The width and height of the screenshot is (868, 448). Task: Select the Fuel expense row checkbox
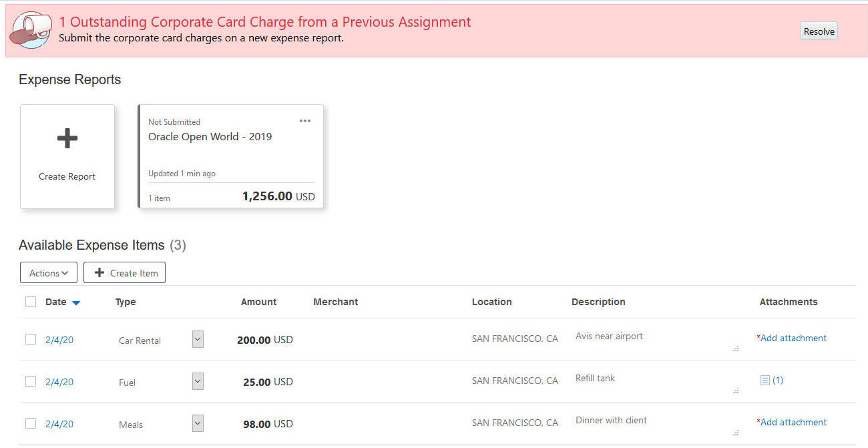point(31,381)
